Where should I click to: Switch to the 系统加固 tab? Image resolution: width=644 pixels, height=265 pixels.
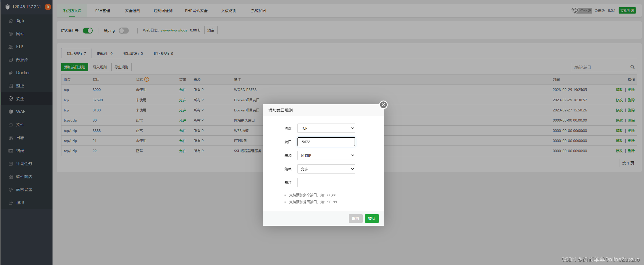tap(259, 11)
